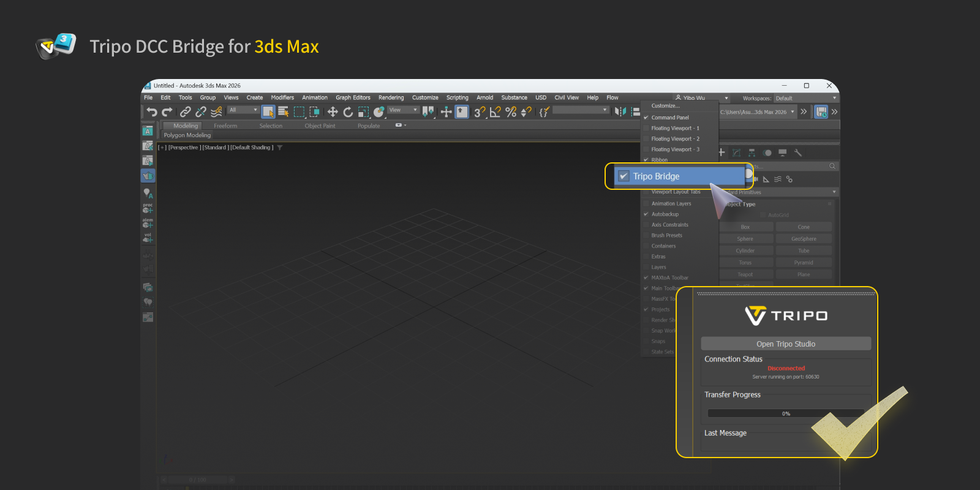Open the Rendering menu
The height and width of the screenshot is (490, 980).
tap(391, 98)
